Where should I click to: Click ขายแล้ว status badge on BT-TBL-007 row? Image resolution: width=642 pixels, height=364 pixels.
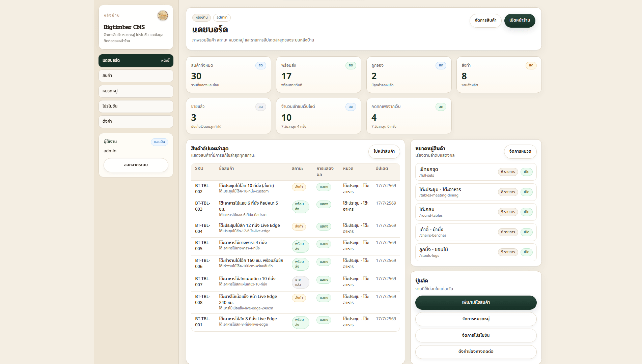[x=300, y=282]
